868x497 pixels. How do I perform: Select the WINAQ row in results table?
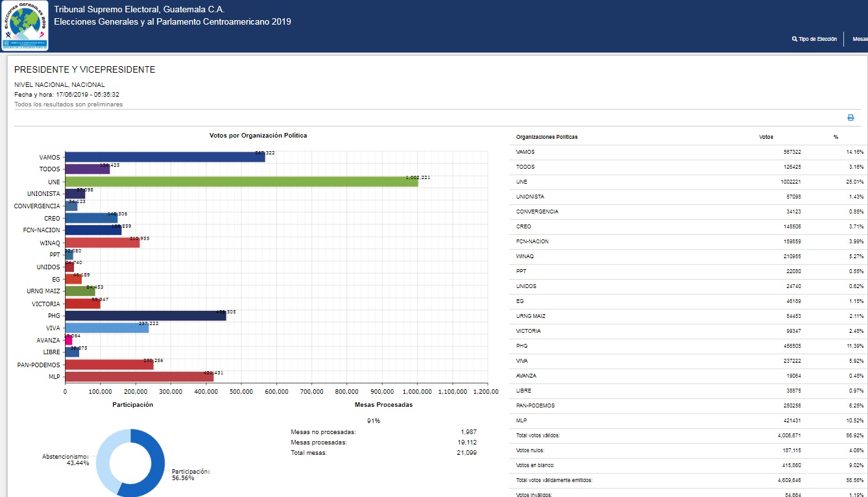pos(688,256)
